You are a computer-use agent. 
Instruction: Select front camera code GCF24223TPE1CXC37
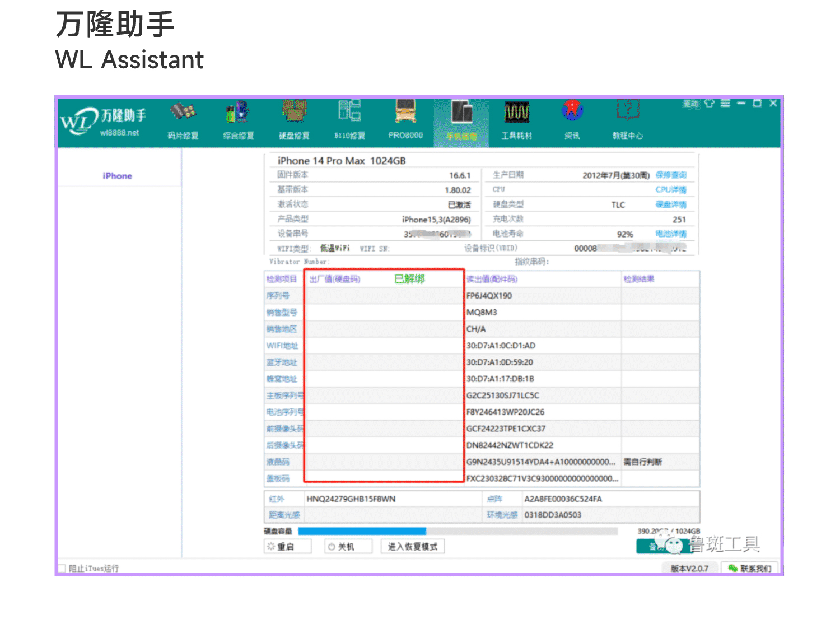coord(506,429)
